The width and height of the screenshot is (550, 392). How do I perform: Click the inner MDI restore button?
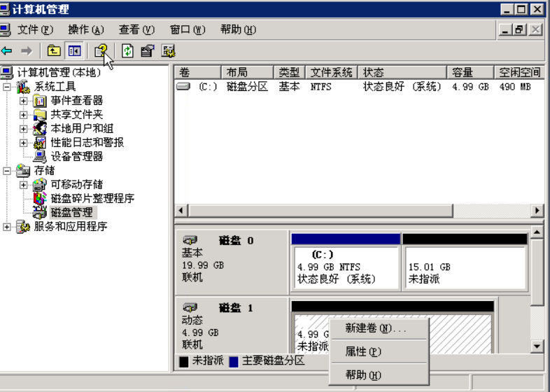coord(519,30)
